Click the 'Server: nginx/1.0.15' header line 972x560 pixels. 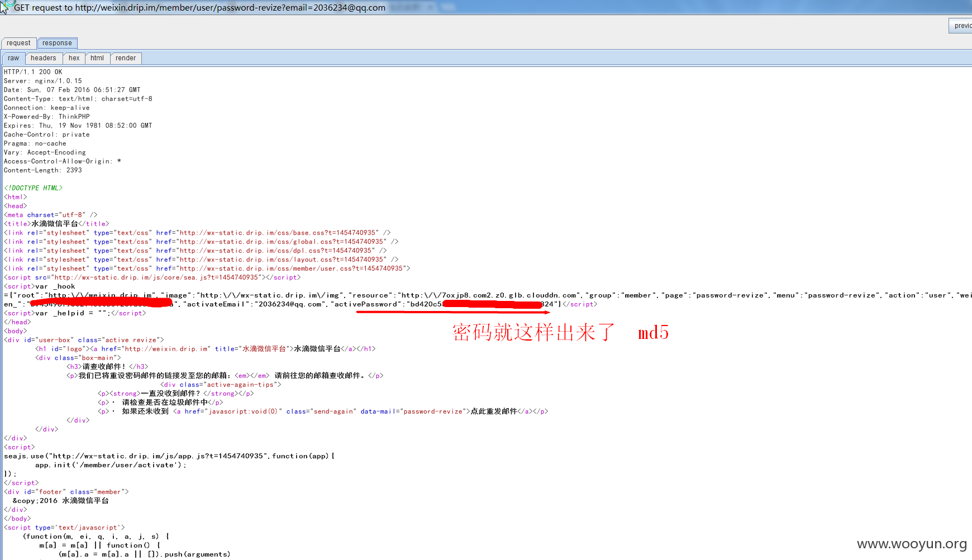43,81
